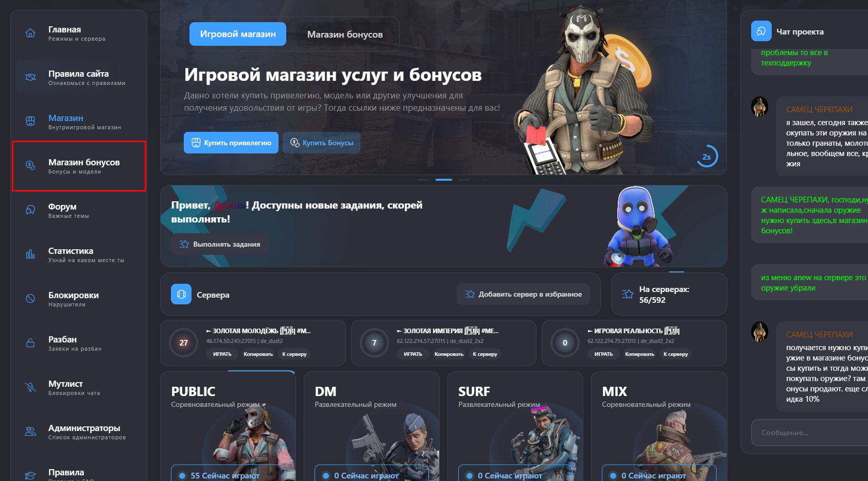Open the SURF game mode card
Screen dimensions: 868x481
click(515, 426)
